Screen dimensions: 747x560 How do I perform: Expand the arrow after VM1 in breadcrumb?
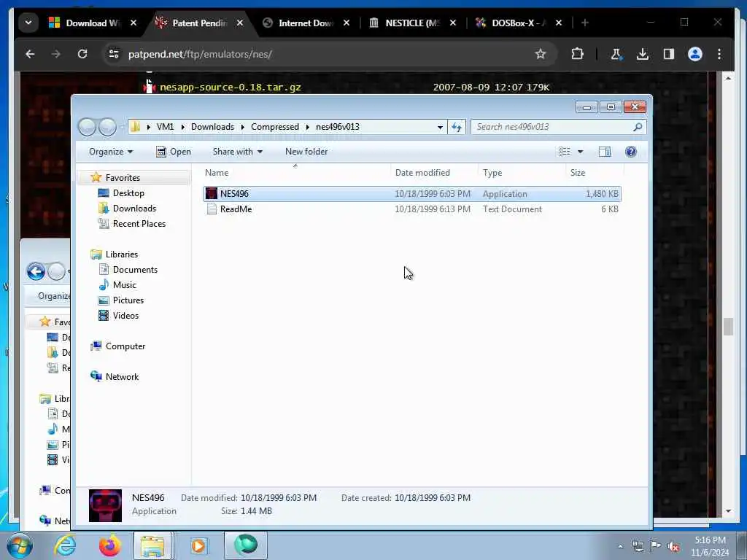coord(182,127)
